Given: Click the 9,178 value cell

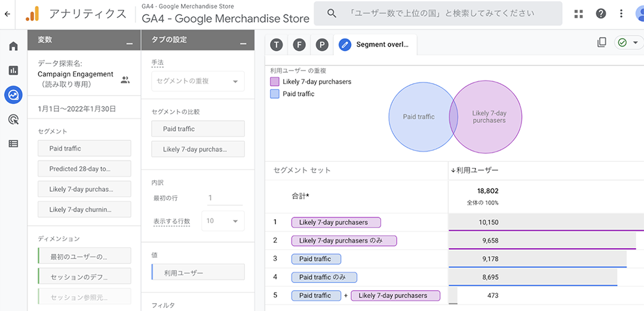Looking at the screenshot, I should [490, 259].
